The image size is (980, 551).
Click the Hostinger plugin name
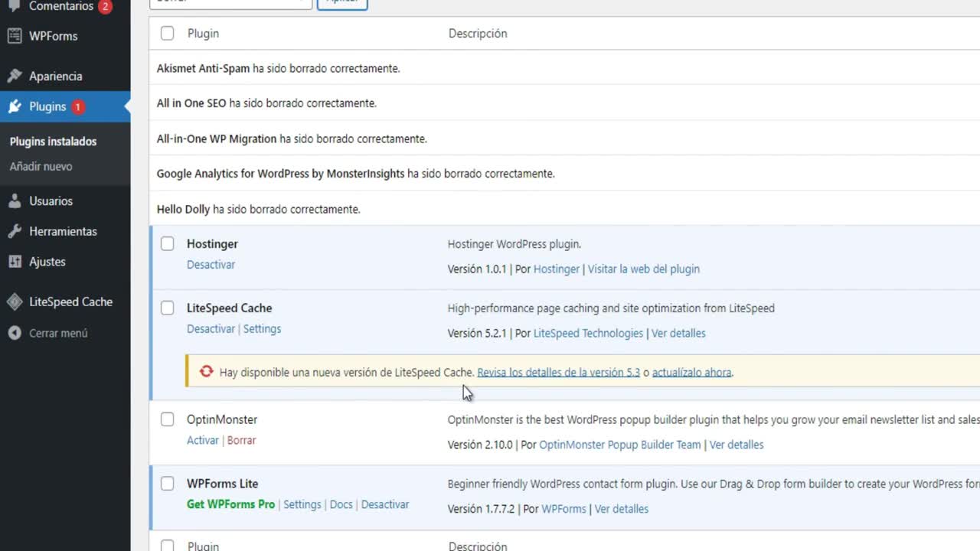(x=212, y=244)
